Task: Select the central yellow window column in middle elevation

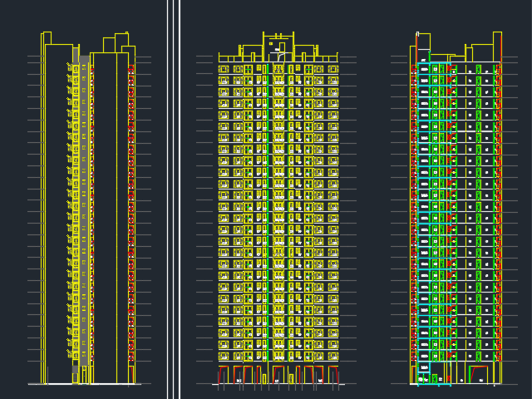Action: (x=278, y=212)
